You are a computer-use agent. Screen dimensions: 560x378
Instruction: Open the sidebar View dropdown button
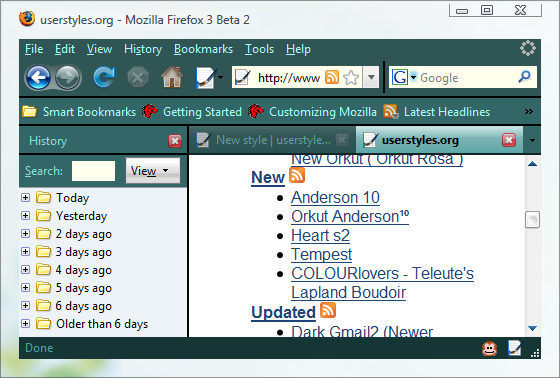point(153,171)
